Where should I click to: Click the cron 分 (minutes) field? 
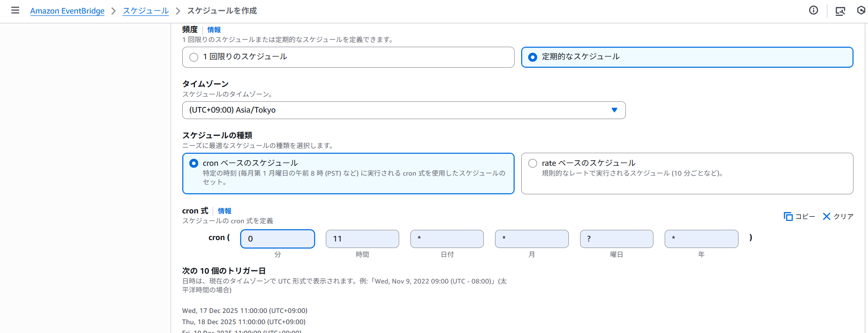(x=278, y=239)
